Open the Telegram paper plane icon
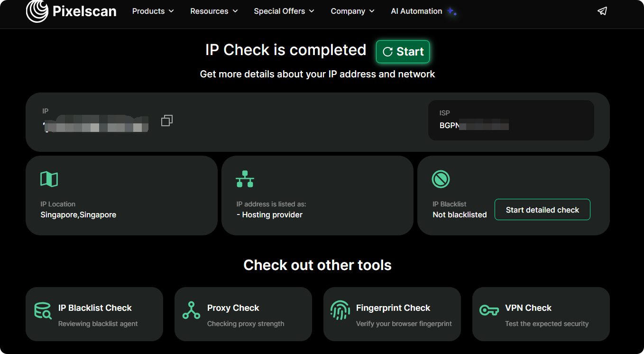Viewport: 644px width, 354px height. (602, 11)
